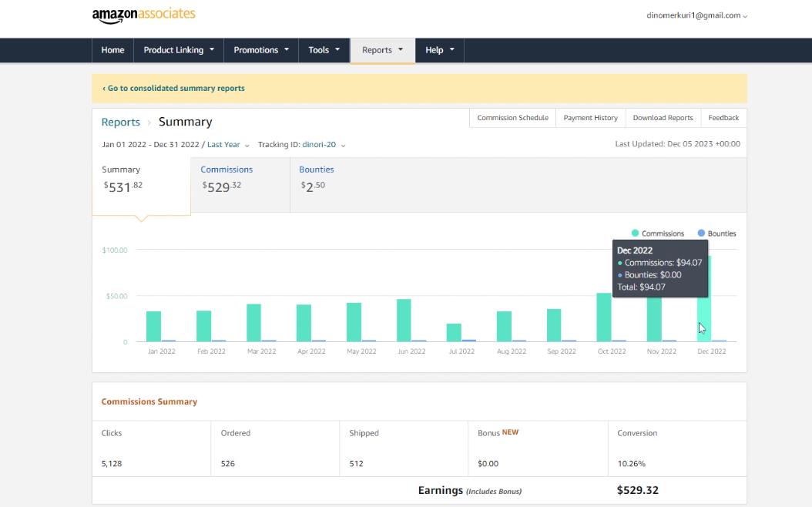Switch to the Commissions tab

[x=240, y=185]
